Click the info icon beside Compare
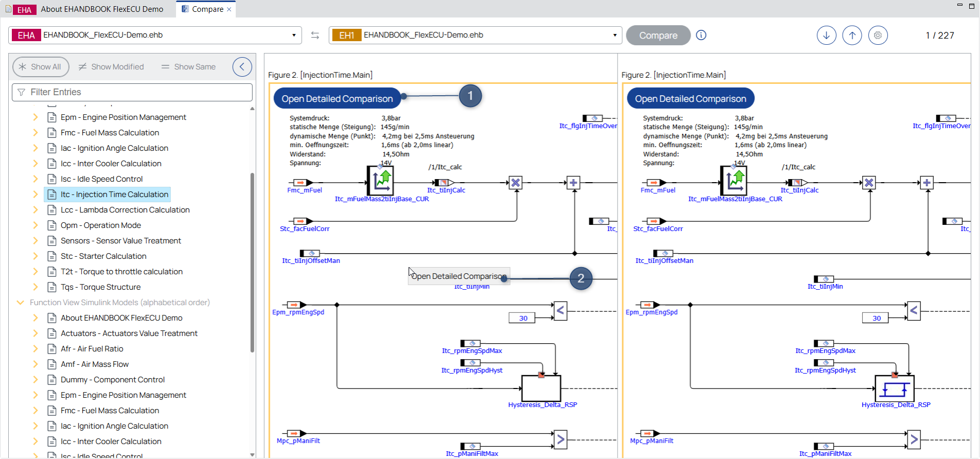980x459 pixels. tap(701, 35)
